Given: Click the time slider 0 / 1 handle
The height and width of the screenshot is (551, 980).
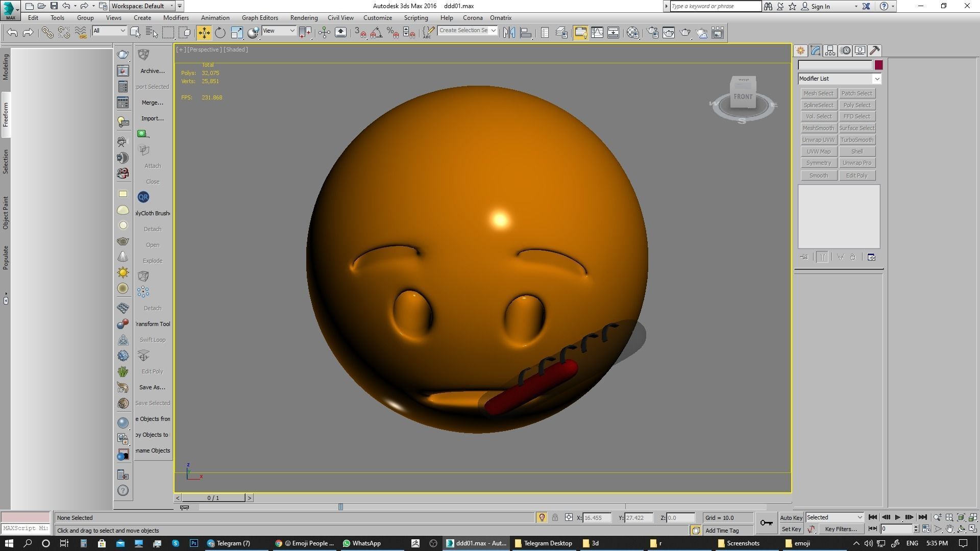Looking at the screenshot, I should [213, 498].
